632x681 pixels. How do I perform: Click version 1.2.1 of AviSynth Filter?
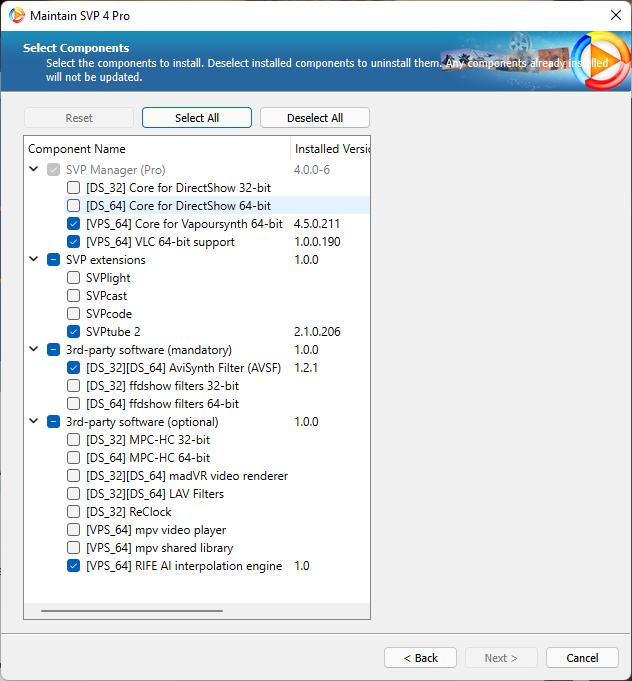click(306, 368)
